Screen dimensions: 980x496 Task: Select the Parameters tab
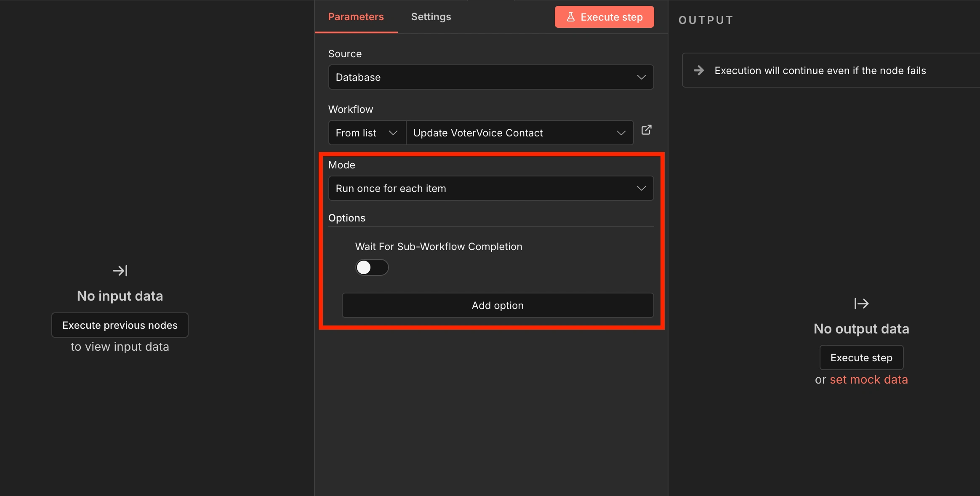[x=356, y=17]
